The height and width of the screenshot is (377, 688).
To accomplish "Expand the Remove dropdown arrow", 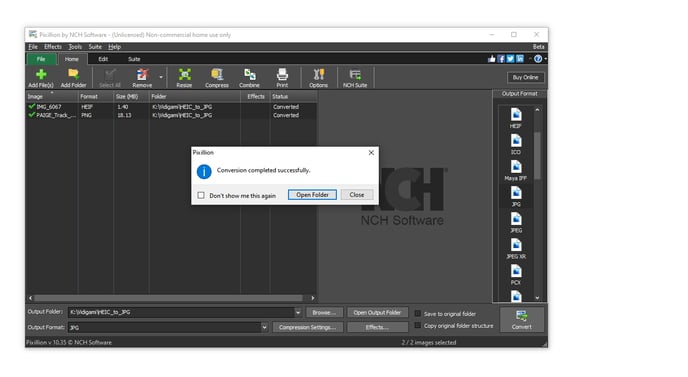I will tap(161, 77).
